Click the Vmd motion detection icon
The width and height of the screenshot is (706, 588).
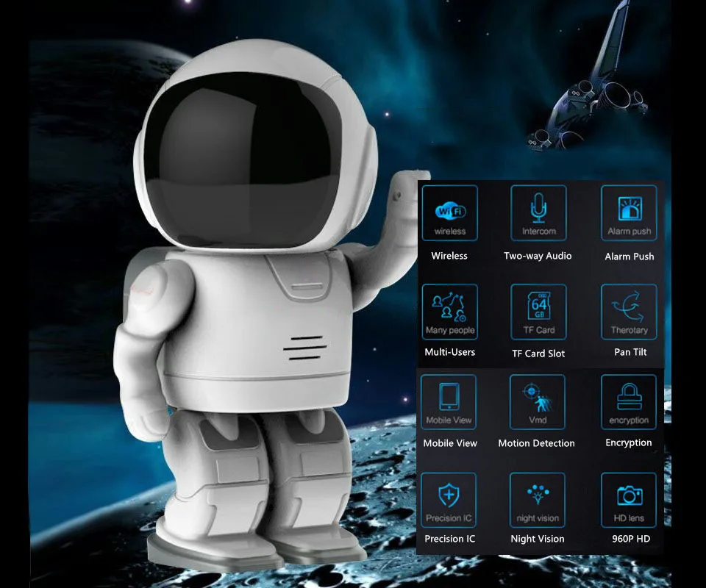click(537, 402)
